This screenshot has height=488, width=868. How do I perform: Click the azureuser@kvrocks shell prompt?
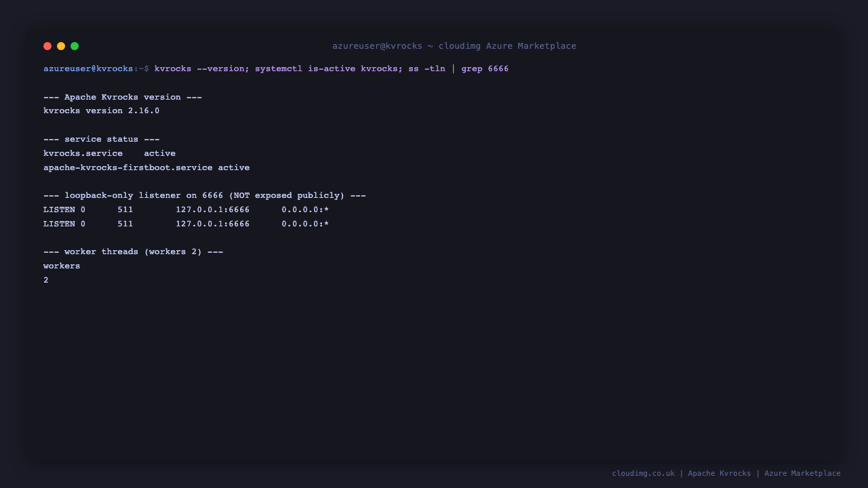[x=96, y=69]
